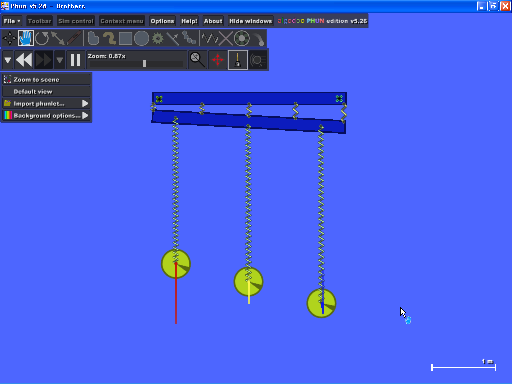Click the undo double-left arrows
This screenshot has width=513, height=385.
click(x=24, y=60)
